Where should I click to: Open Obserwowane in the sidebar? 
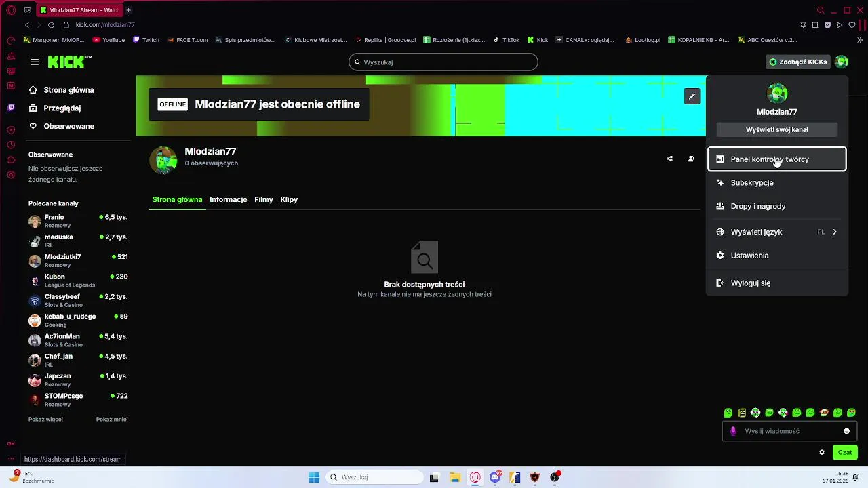pos(61,126)
